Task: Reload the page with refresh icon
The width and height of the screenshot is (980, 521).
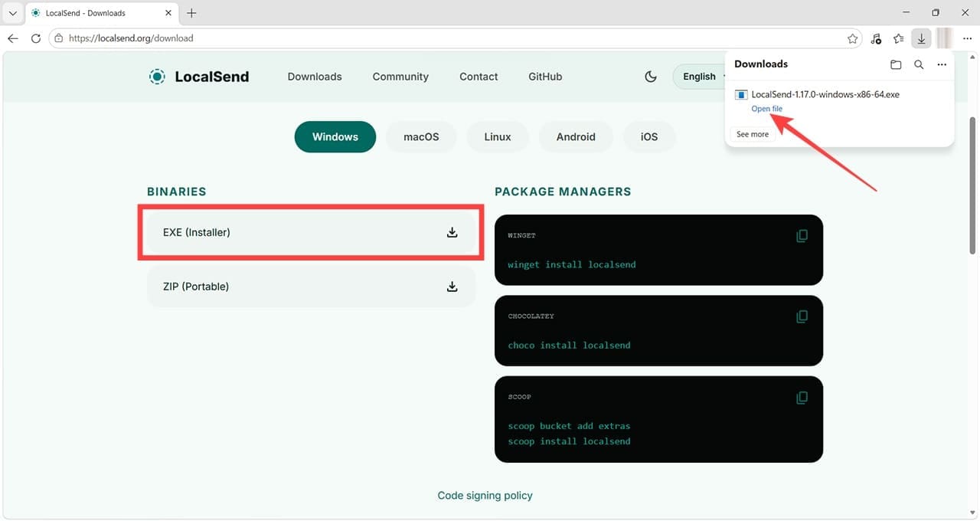Action: click(x=36, y=38)
